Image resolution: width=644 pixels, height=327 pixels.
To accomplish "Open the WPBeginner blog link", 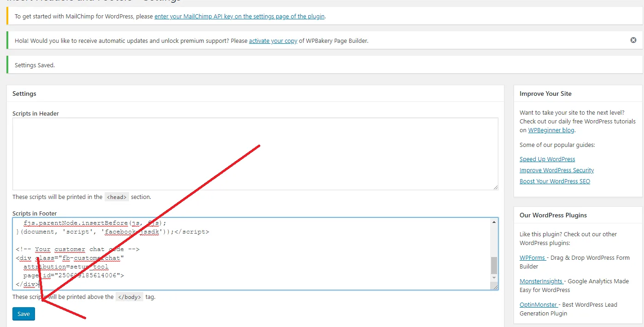I will 551,130.
